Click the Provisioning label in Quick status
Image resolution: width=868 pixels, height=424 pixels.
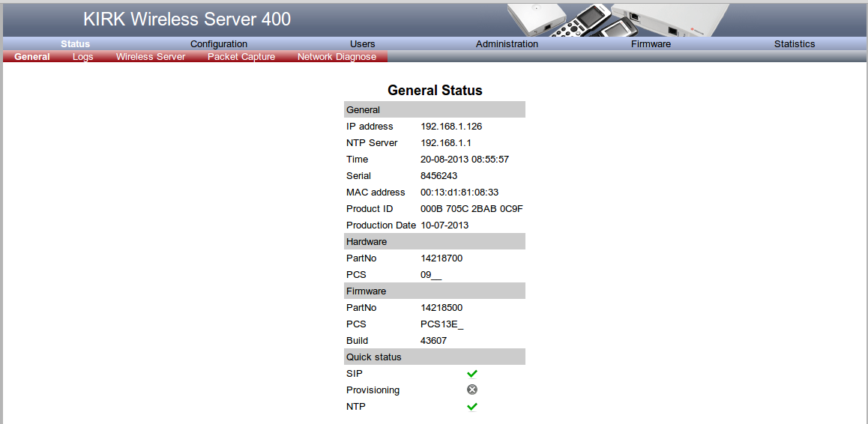point(373,390)
